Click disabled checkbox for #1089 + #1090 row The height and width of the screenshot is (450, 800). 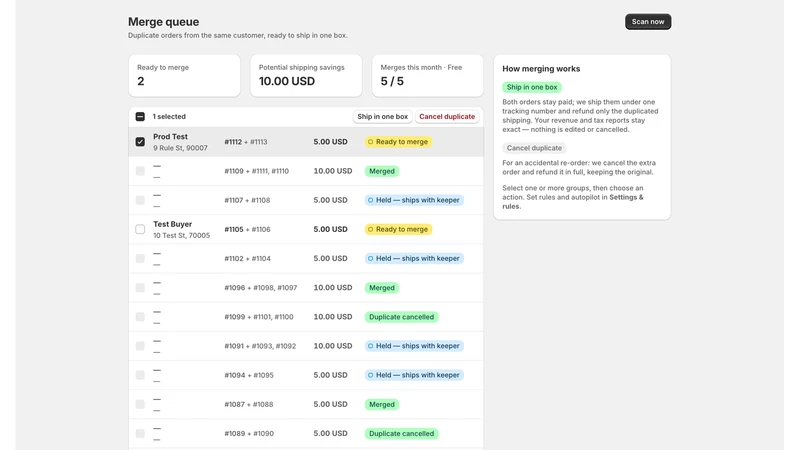140,433
